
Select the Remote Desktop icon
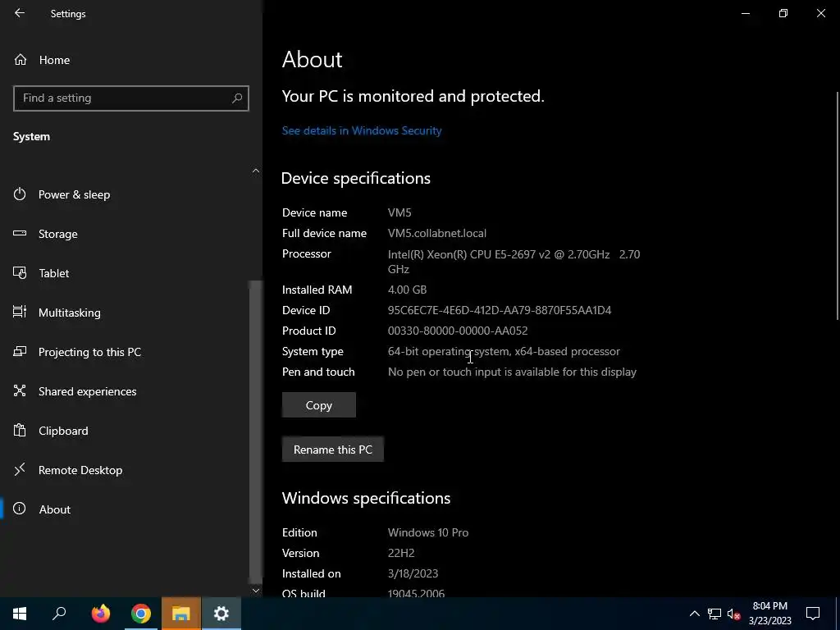pos(20,470)
